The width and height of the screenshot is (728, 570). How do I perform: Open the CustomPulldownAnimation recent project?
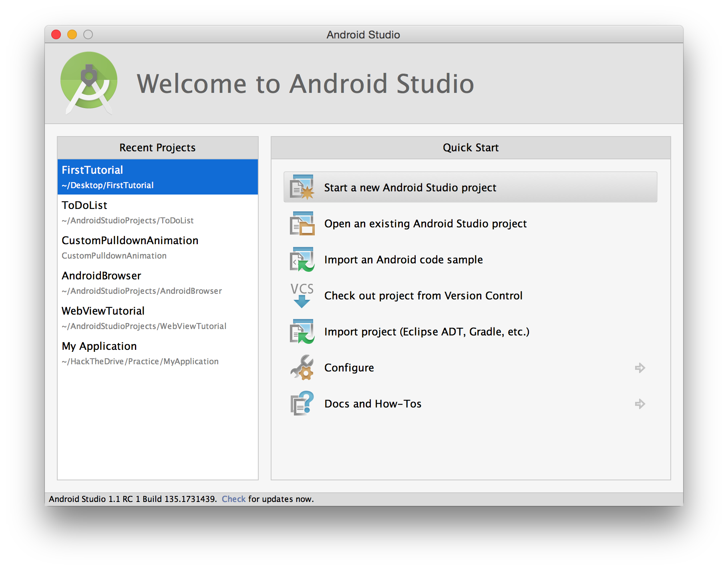[x=158, y=247]
